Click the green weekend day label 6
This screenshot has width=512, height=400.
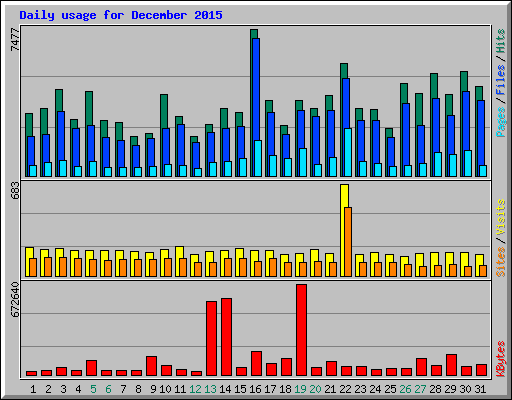click(108, 389)
